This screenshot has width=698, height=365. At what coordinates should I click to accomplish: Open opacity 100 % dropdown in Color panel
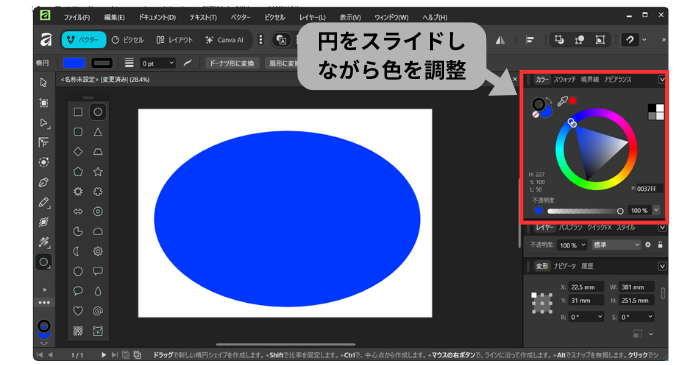[x=656, y=210]
